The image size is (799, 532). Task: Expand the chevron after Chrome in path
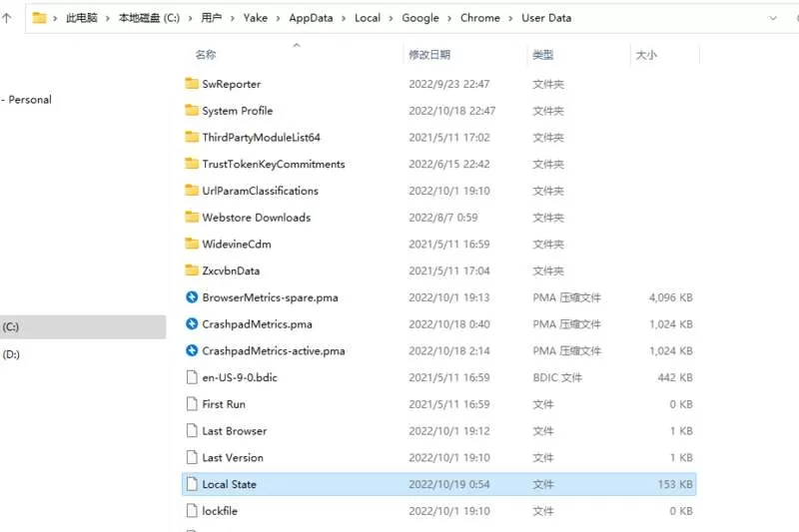click(510, 18)
